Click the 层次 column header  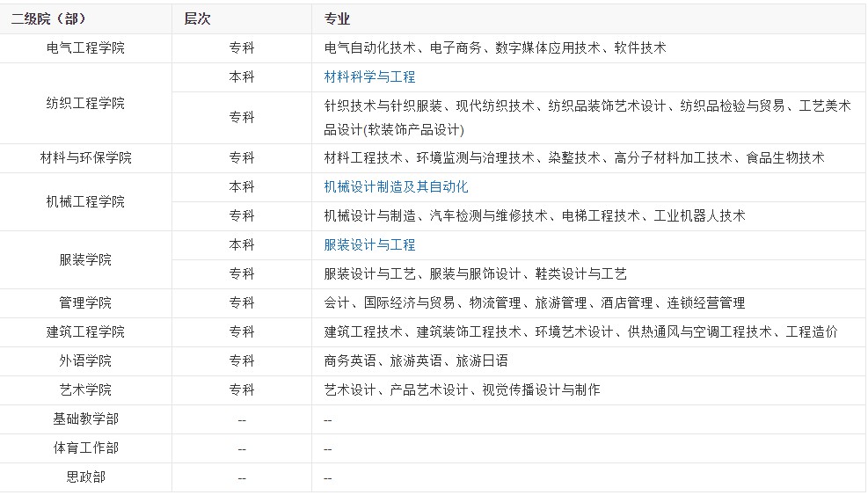197,19
